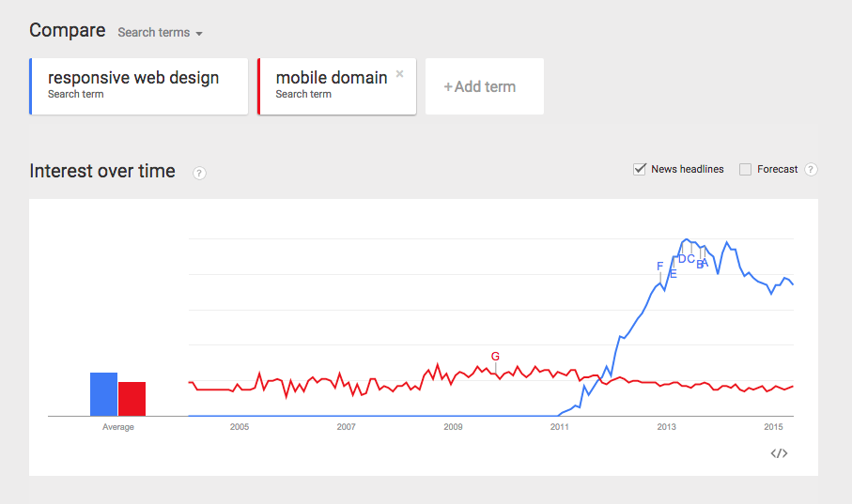Enable the Forecast checkbox

745,170
